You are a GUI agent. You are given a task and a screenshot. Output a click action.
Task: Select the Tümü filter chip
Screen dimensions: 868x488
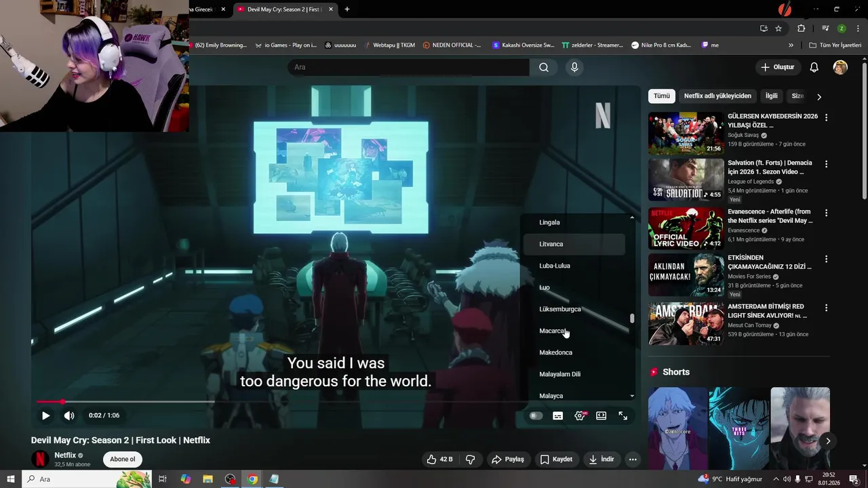coord(661,96)
